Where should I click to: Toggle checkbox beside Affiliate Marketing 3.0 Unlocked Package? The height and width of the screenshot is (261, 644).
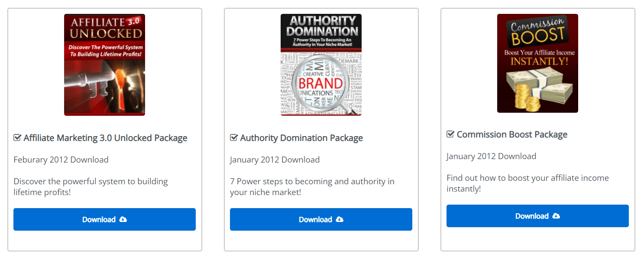(17, 138)
